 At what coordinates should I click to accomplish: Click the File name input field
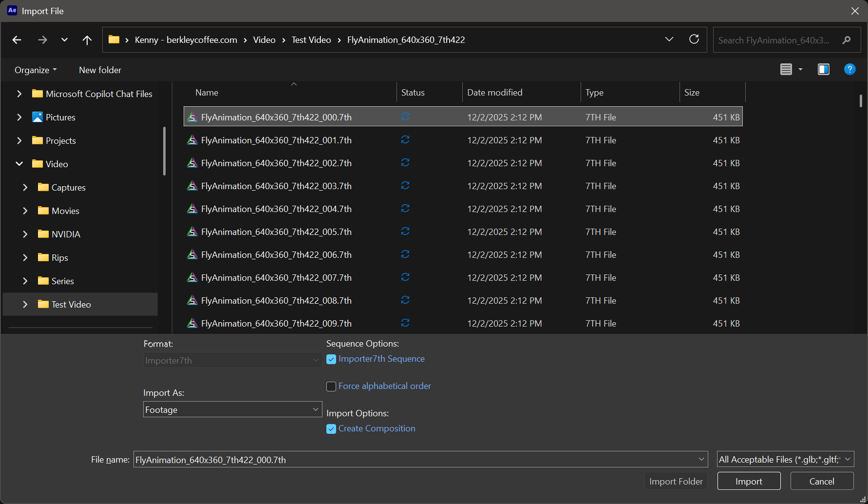pos(414,460)
